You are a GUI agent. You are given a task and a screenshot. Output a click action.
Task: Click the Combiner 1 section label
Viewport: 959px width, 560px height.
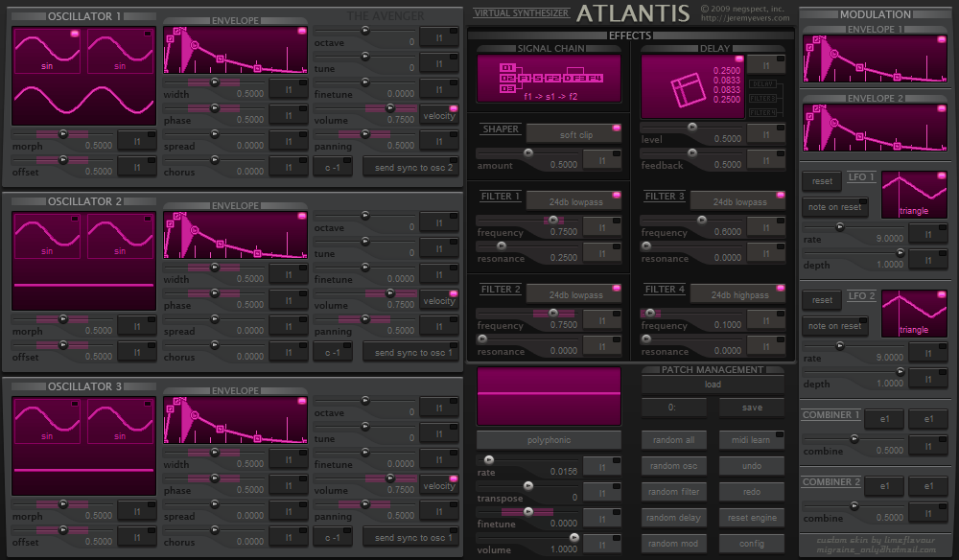click(830, 415)
